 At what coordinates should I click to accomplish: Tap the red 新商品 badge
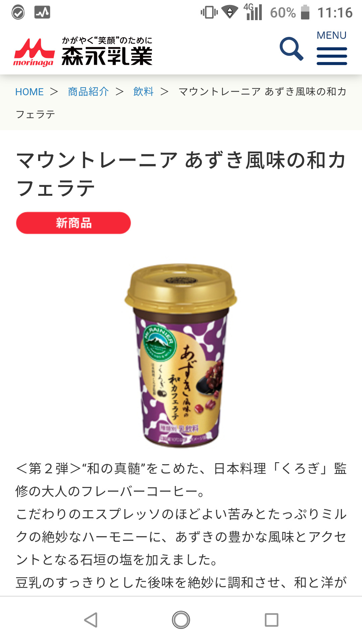[x=73, y=223]
